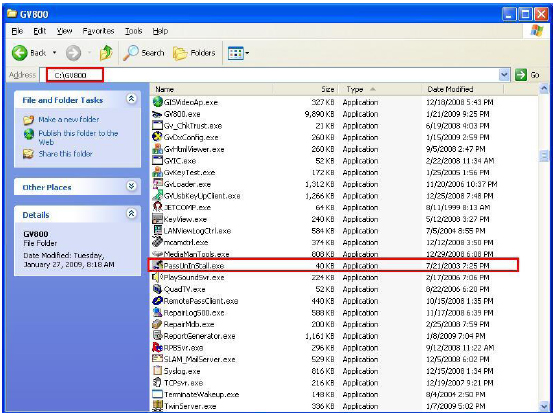Click Share this folder link
556x413 pixels.
[x=65, y=154]
